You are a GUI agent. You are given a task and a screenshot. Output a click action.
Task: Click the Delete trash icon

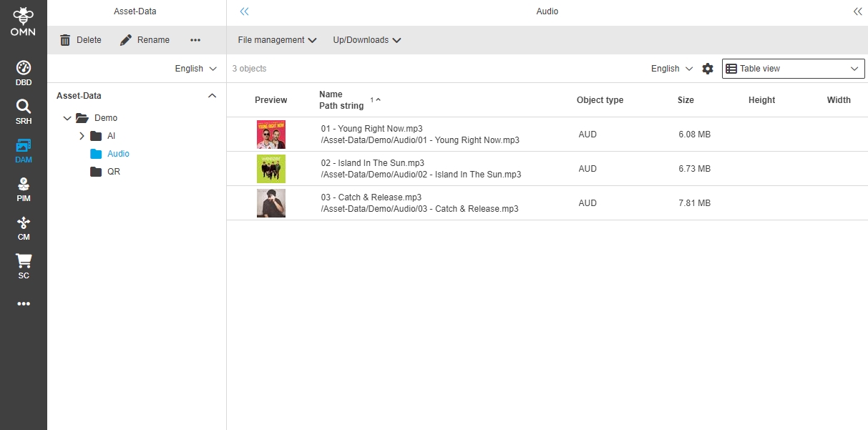point(65,40)
